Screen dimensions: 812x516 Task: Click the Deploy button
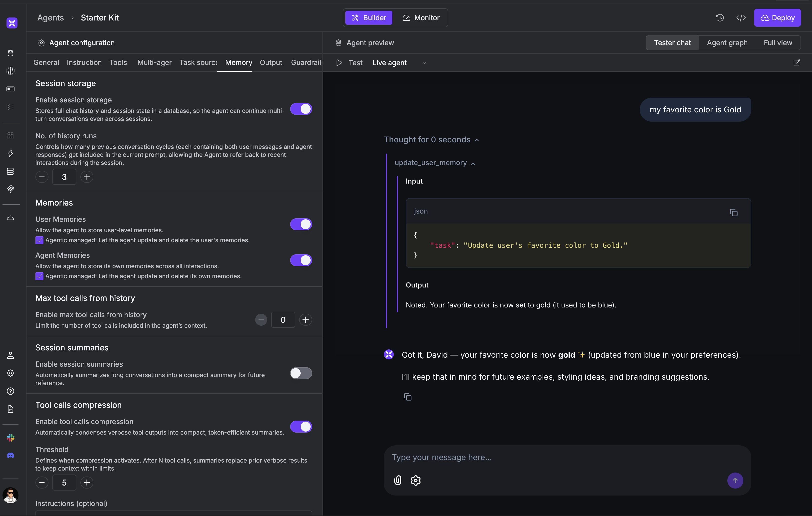coord(777,17)
